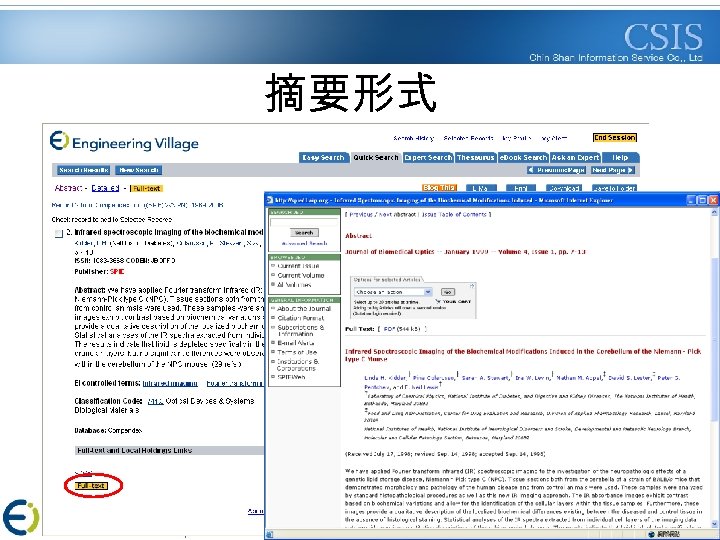Click the Internet Explorer page icon in title bar

[x=270, y=200]
